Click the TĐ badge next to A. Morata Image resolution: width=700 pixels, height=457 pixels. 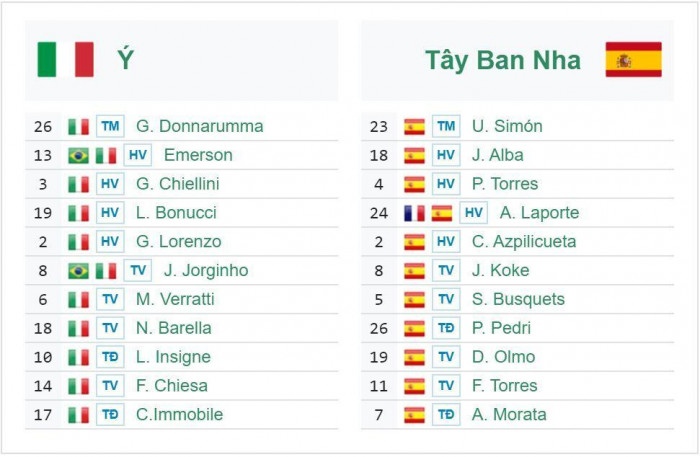[446, 415]
